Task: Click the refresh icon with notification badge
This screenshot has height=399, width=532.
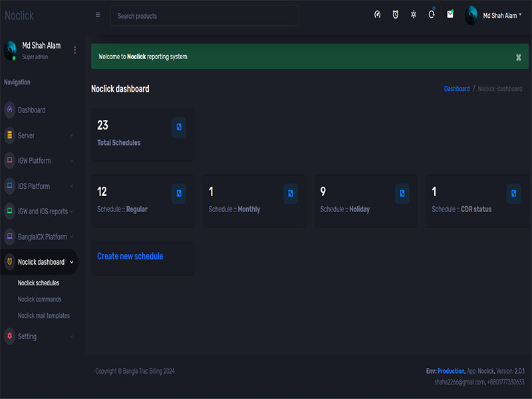Action: [x=432, y=15]
